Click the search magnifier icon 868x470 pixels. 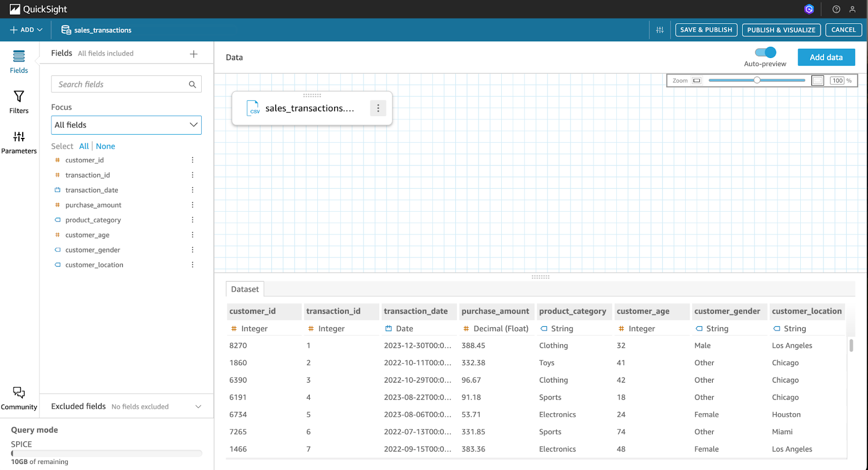pos(192,84)
